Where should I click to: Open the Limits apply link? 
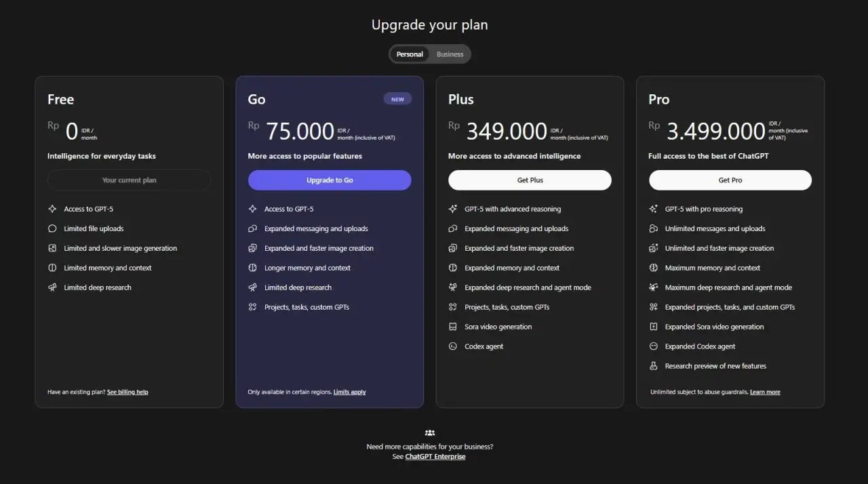tap(349, 392)
